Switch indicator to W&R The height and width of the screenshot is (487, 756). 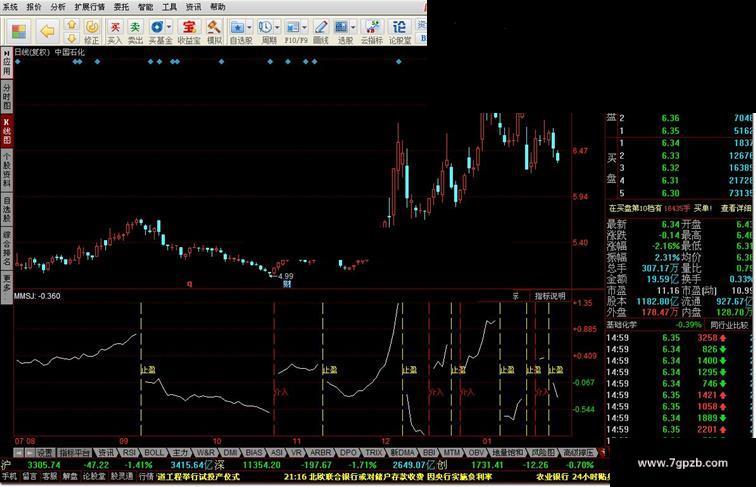pyautogui.click(x=206, y=452)
